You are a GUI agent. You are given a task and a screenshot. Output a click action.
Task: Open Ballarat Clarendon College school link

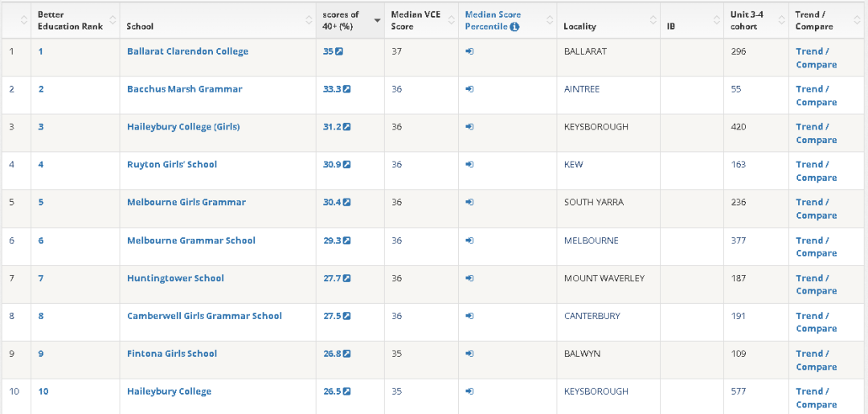point(187,51)
